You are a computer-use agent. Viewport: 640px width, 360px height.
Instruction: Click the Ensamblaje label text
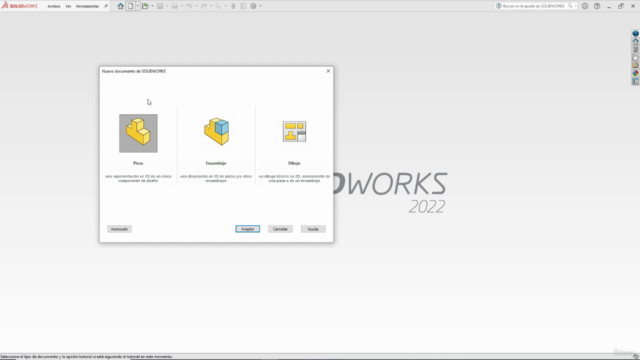(216, 163)
